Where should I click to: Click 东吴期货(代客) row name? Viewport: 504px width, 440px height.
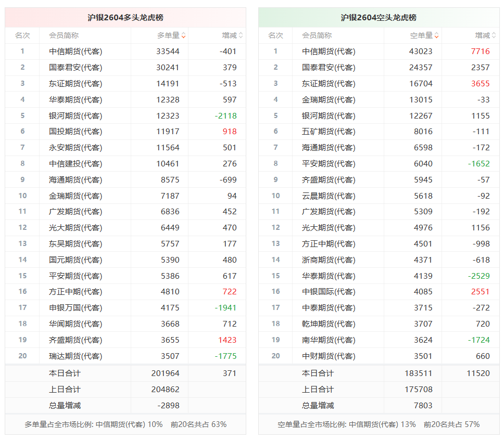click(x=75, y=244)
